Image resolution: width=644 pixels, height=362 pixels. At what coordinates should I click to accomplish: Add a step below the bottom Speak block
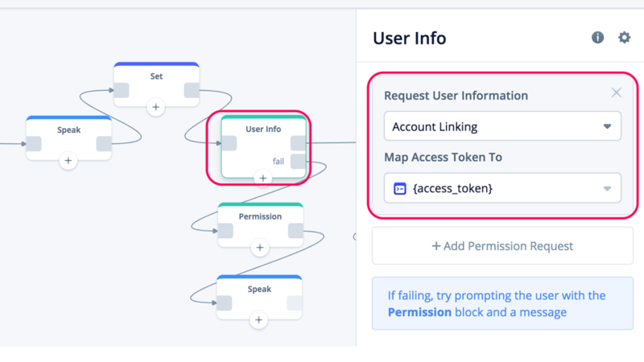(x=258, y=319)
